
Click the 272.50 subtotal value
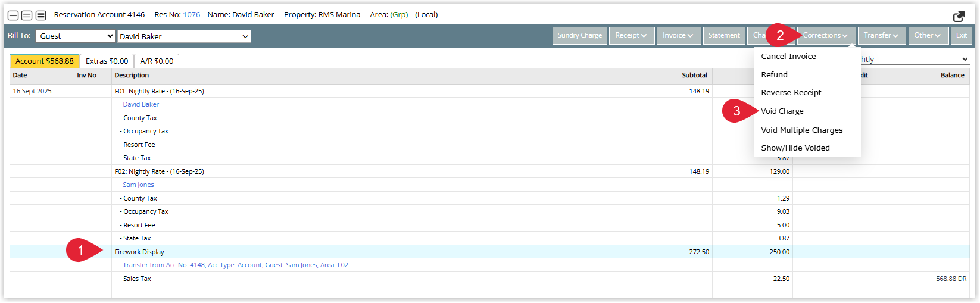tap(699, 252)
